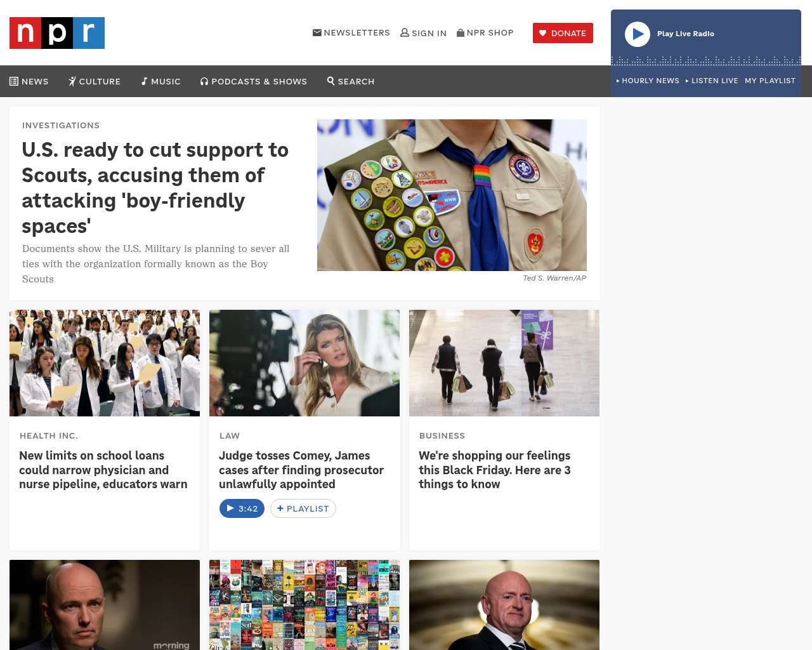Click the Scout uniform photo
Screen dimensions: 812x650
(x=452, y=195)
